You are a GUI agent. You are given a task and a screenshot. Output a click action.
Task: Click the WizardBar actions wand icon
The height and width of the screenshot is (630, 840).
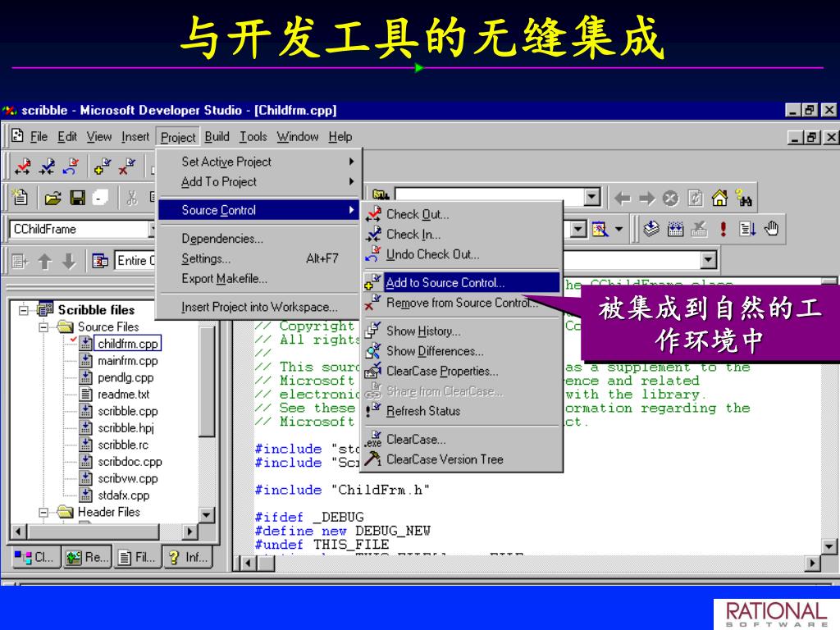[x=600, y=230]
